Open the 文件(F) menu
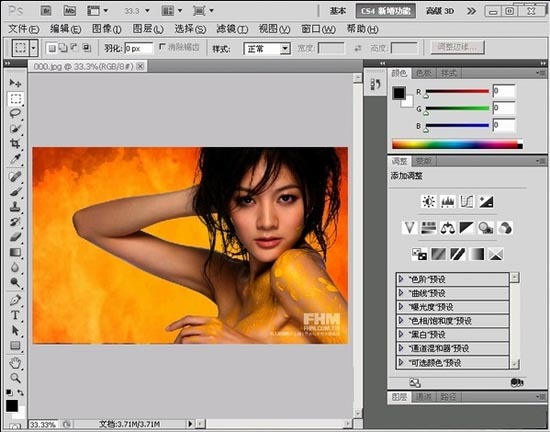 point(24,29)
